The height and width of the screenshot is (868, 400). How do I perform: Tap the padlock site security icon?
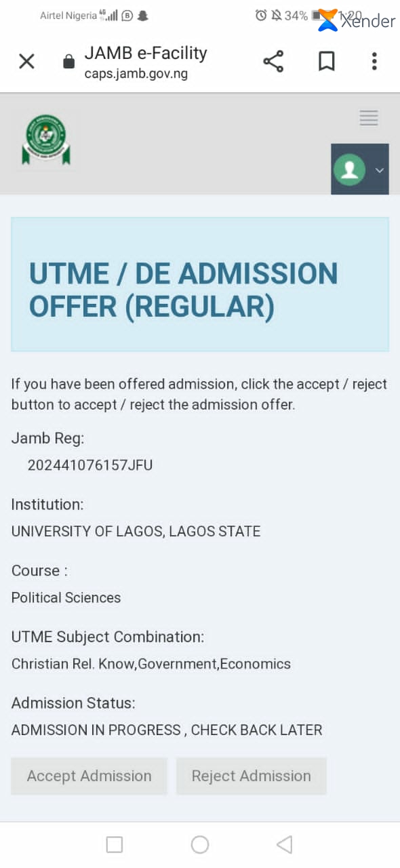pos(68,62)
